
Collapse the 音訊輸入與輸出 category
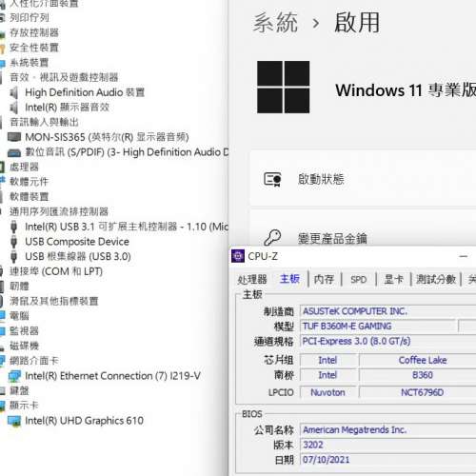(44, 122)
